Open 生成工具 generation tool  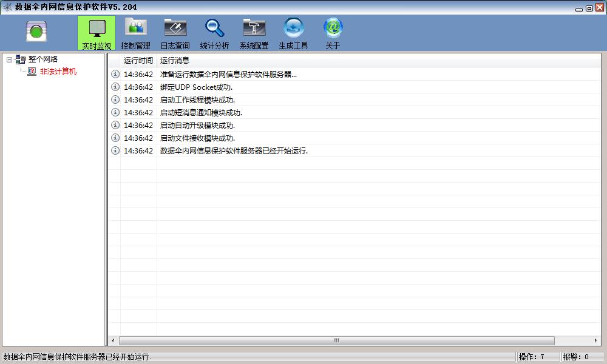293,33
